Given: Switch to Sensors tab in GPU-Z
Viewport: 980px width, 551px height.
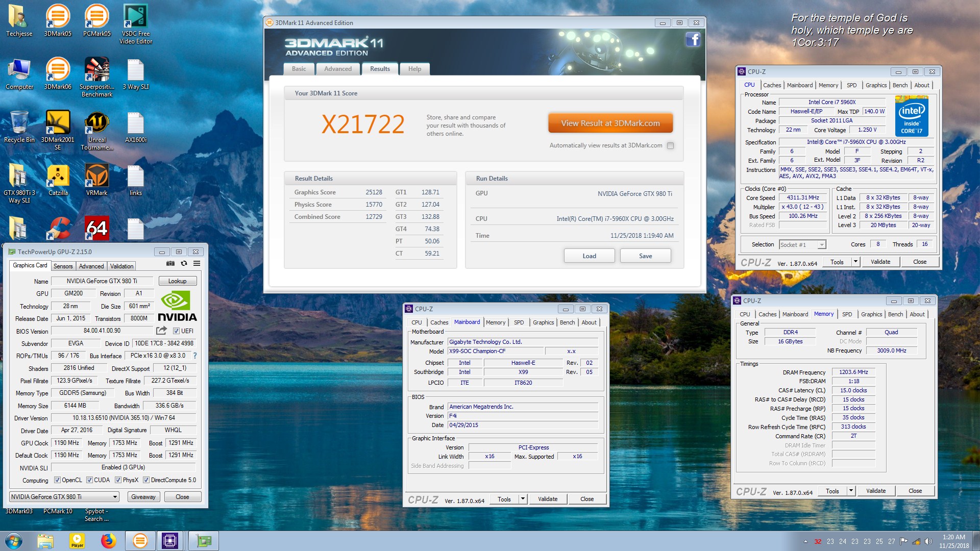Looking at the screenshot, I should pos(63,266).
